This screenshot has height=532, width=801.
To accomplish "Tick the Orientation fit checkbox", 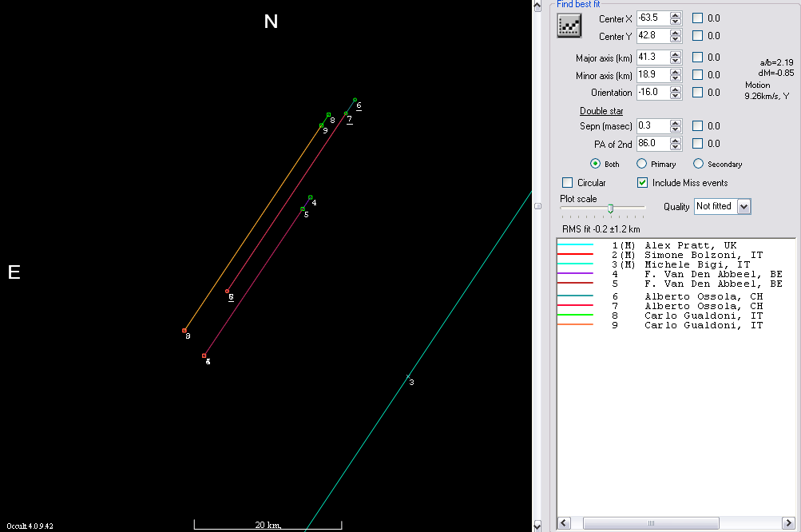I will pos(697,92).
